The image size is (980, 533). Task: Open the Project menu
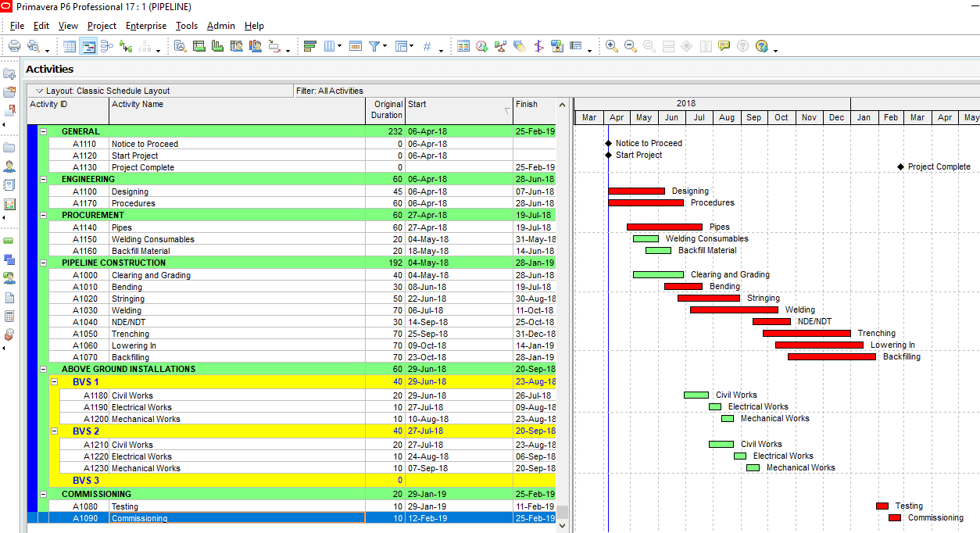point(102,26)
